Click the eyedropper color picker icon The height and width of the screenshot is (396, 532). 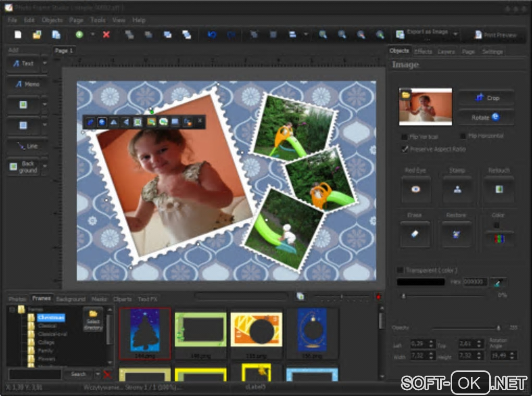click(498, 282)
